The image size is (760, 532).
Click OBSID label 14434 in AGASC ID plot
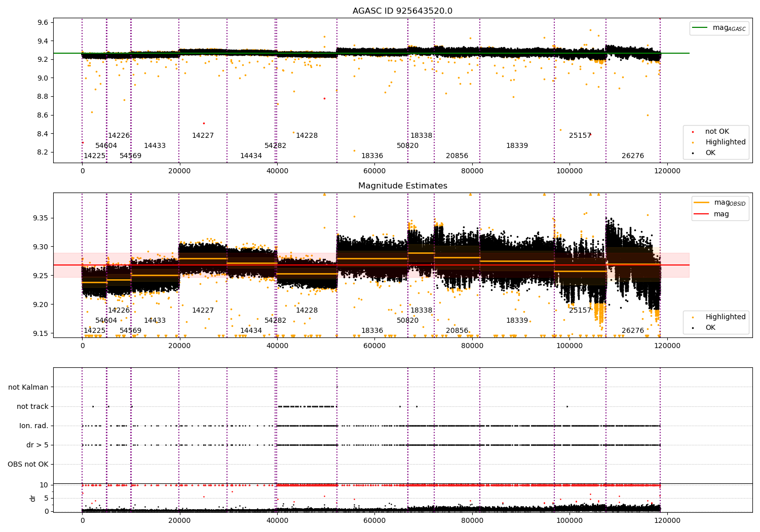(x=251, y=156)
